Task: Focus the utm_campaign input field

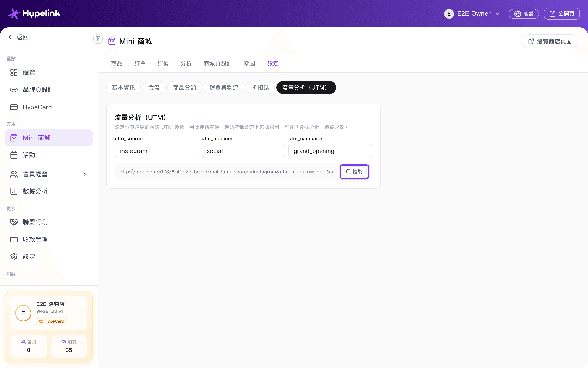Action: (330, 151)
